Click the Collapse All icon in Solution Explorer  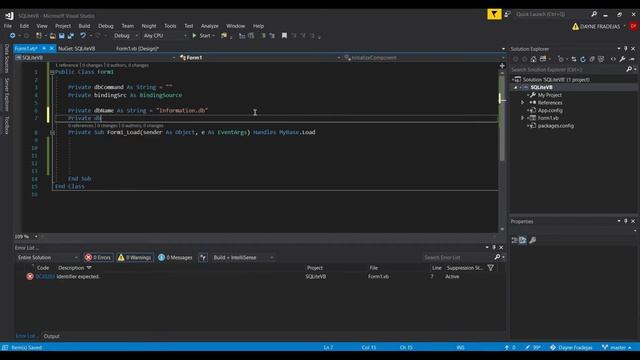[x=592, y=59]
